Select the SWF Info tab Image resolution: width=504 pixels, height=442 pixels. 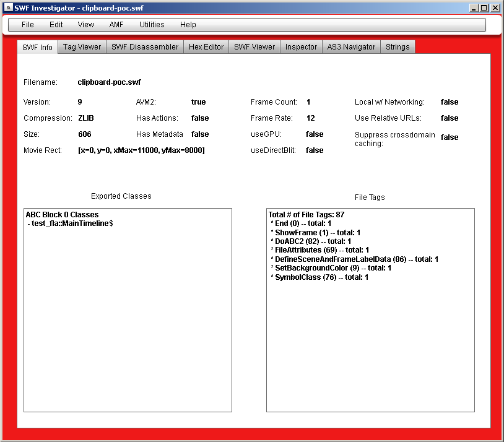tap(38, 48)
